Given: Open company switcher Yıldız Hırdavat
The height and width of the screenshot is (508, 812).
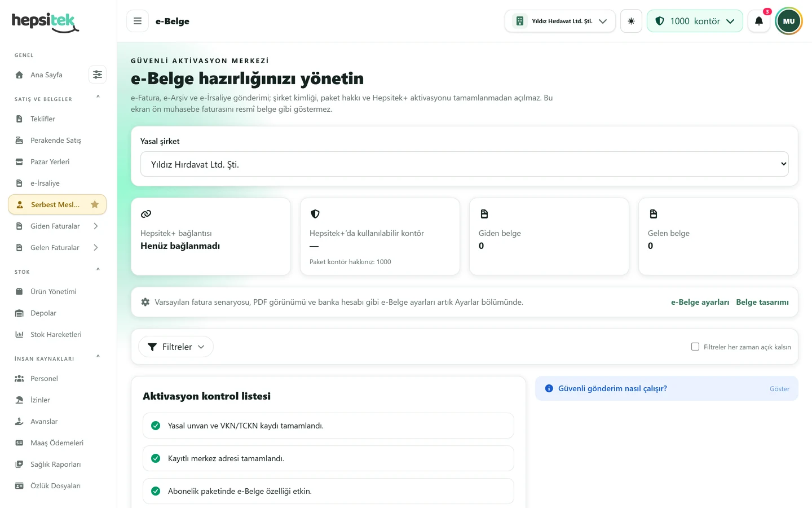Looking at the screenshot, I should pyautogui.click(x=560, y=21).
